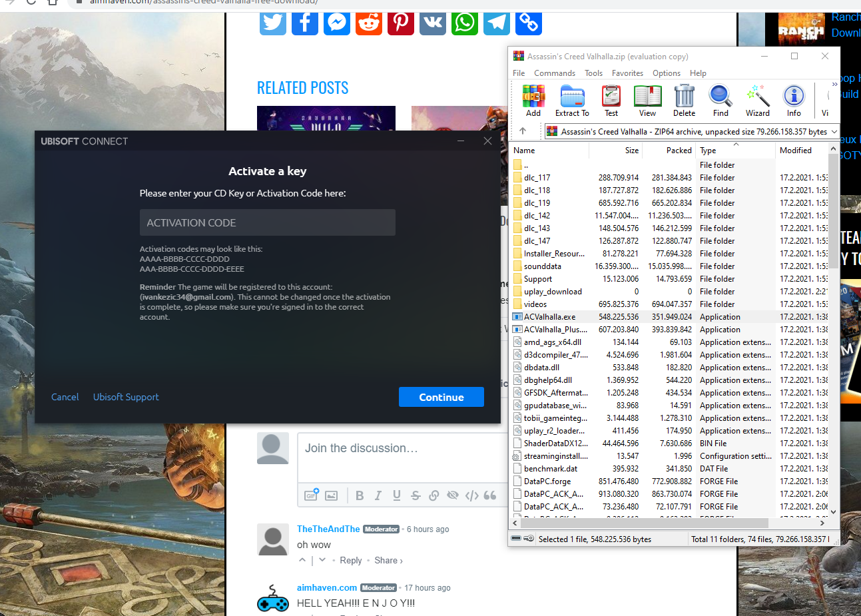Select DataPC.forge file row
Image resolution: width=861 pixels, height=616 pixels.
[x=669, y=481]
